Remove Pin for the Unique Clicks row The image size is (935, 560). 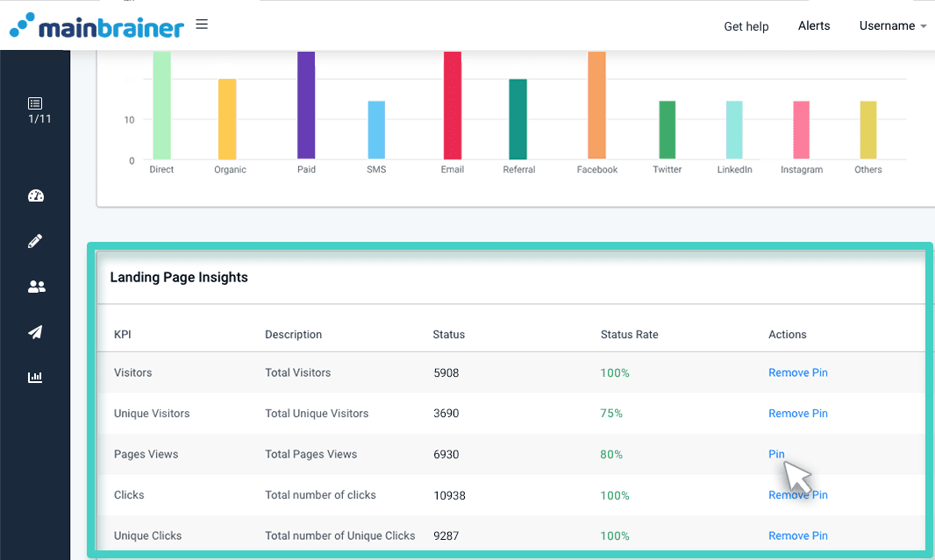pyautogui.click(x=798, y=535)
